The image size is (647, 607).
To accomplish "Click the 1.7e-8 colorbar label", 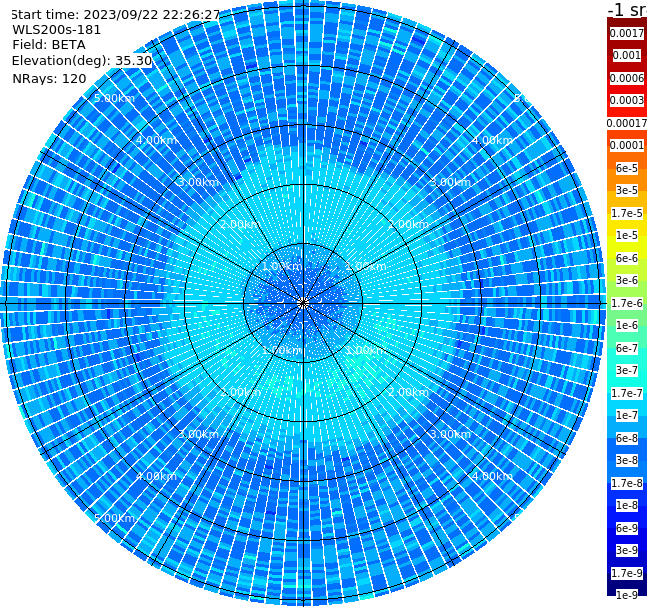I will [x=627, y=483].
